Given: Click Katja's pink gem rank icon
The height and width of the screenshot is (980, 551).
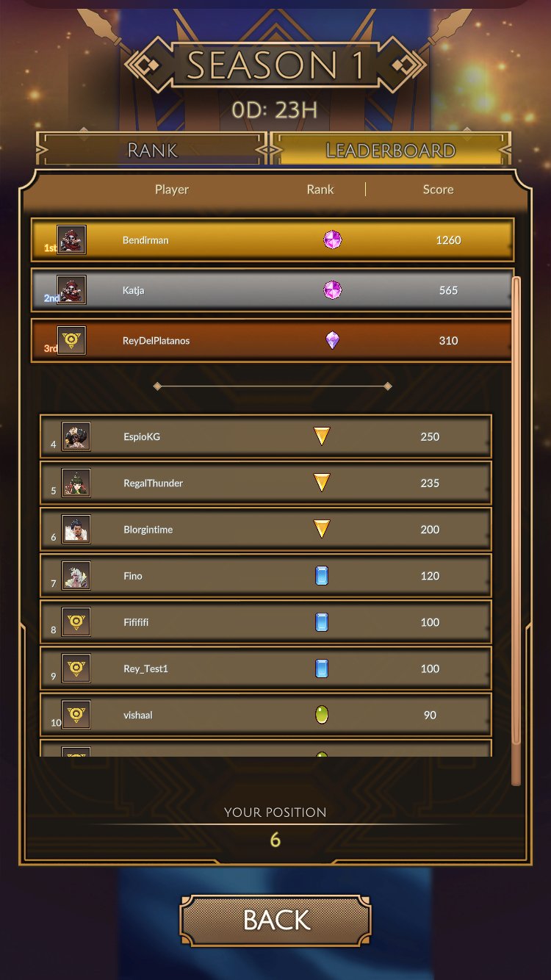Looking at the screenshot, I should (x=333, y=290).
